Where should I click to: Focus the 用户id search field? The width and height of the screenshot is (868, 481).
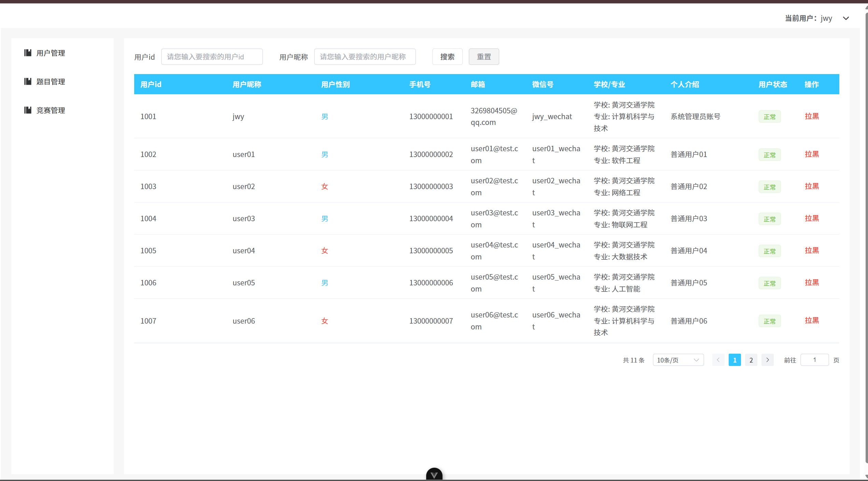(x=212, y=57)
